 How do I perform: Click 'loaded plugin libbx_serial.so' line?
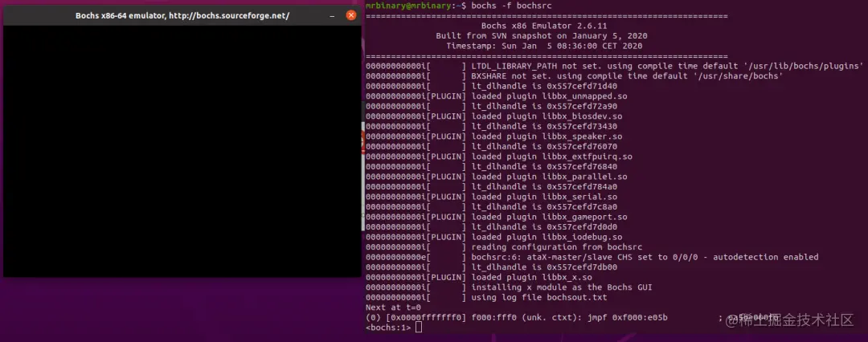(492, 197)
